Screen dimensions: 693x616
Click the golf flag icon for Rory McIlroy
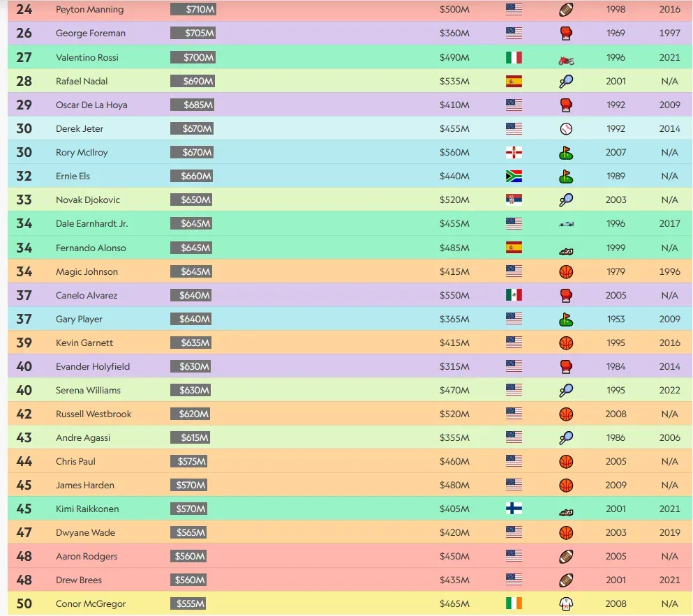[566, 153]
